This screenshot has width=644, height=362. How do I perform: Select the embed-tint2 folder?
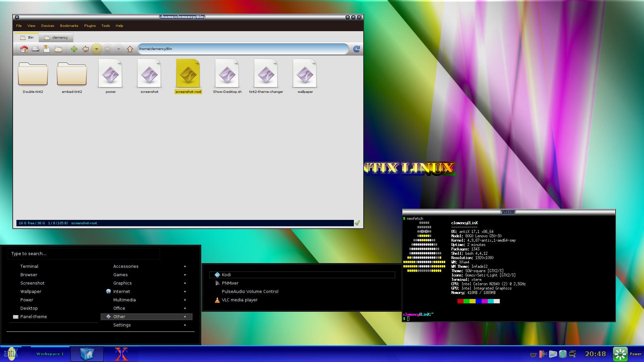pos(72,77)
